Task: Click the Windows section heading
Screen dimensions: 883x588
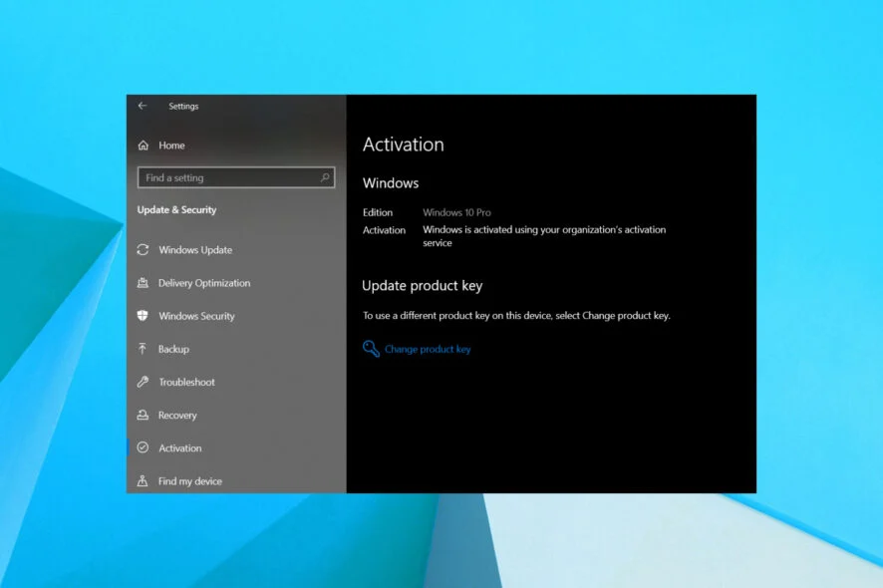Action: pos(391,183)
